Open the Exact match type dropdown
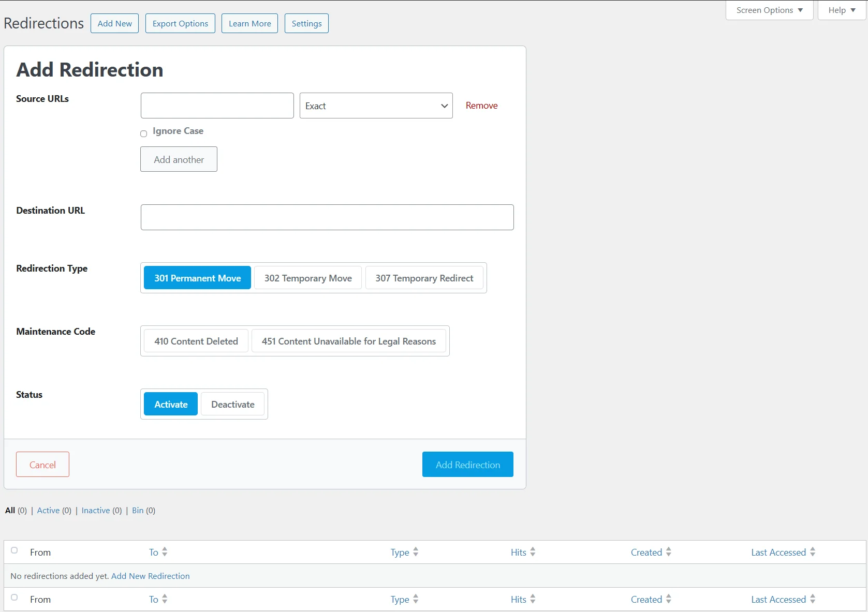Image resolution: width=868 pixels, height=612 pixels. [x=376, y=106]
